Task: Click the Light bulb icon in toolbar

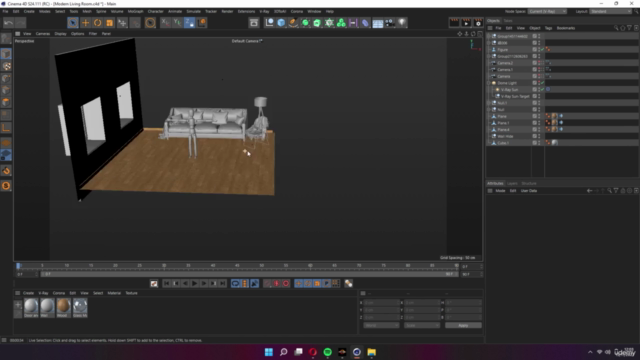Action: 402,23
